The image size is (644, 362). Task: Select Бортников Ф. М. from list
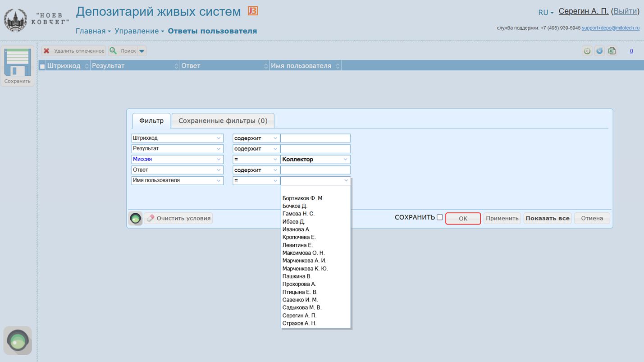(315, 198)
